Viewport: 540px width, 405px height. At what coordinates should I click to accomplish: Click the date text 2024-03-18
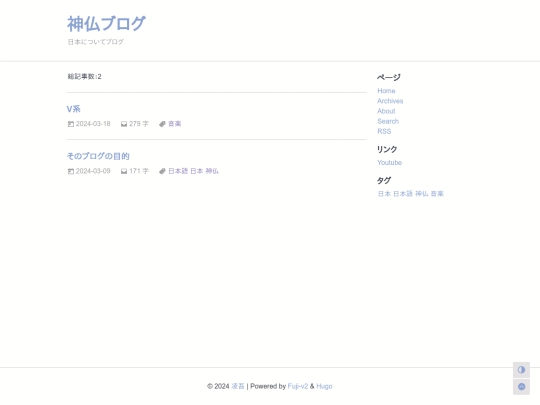[93, 124]
